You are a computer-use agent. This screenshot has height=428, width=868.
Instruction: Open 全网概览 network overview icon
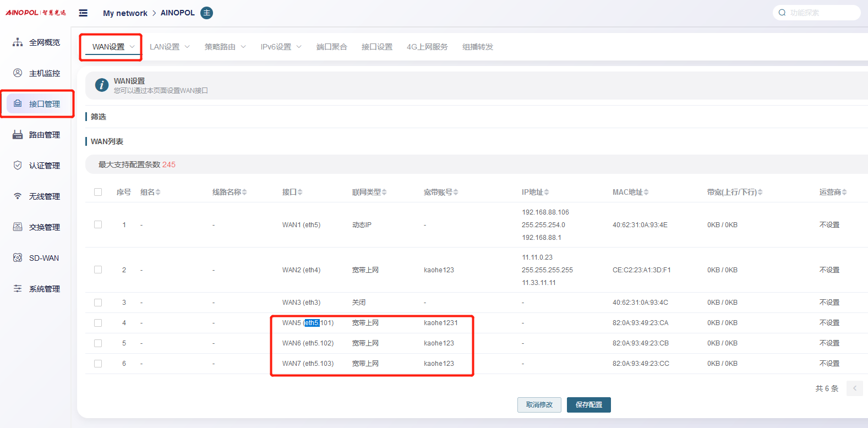click(18, 42)
